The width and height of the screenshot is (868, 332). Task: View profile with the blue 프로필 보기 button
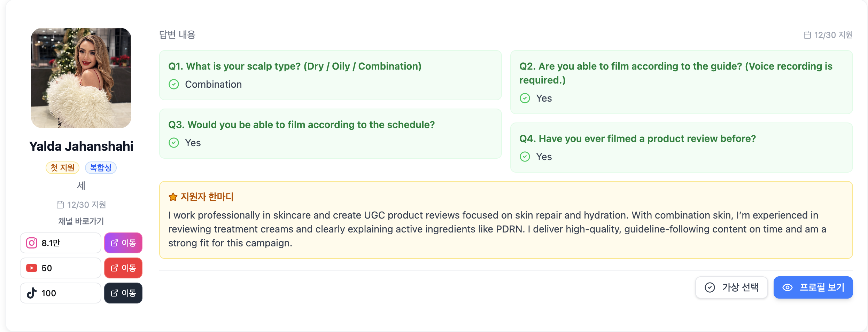813,287
